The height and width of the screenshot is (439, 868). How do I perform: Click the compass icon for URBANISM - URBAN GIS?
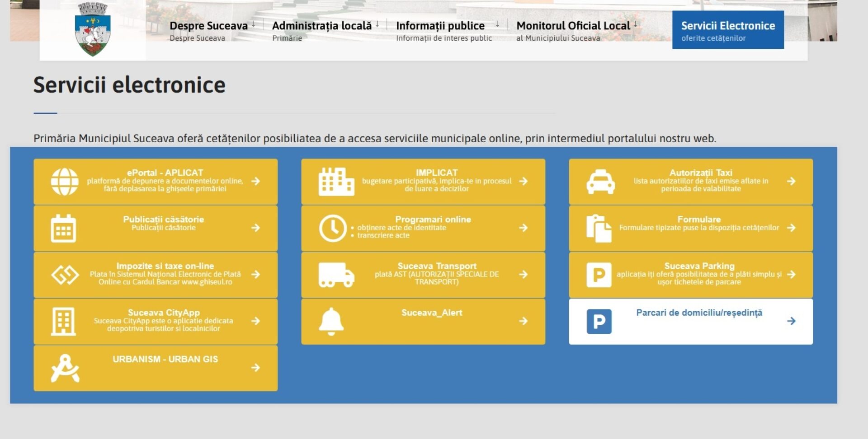[x=65, y=368]
